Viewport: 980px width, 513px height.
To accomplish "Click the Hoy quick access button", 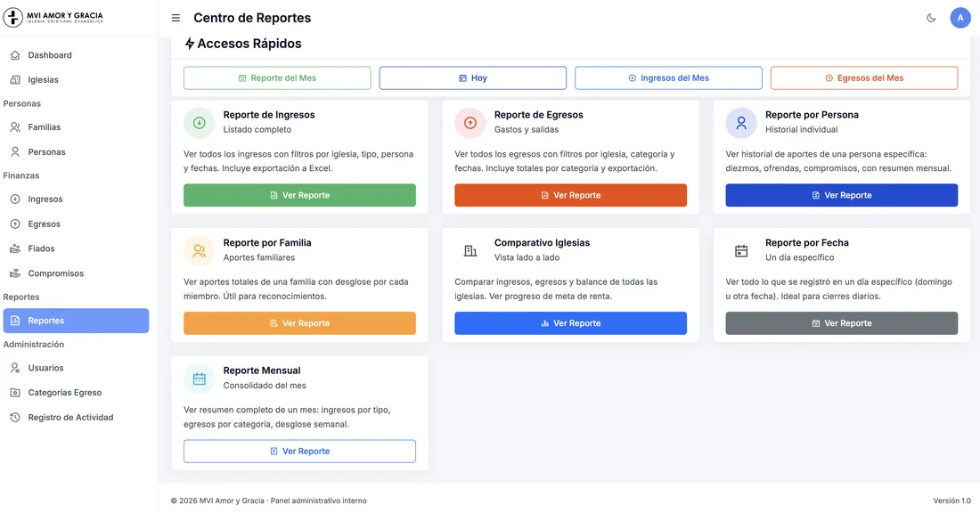I will [x=472, y=78].
